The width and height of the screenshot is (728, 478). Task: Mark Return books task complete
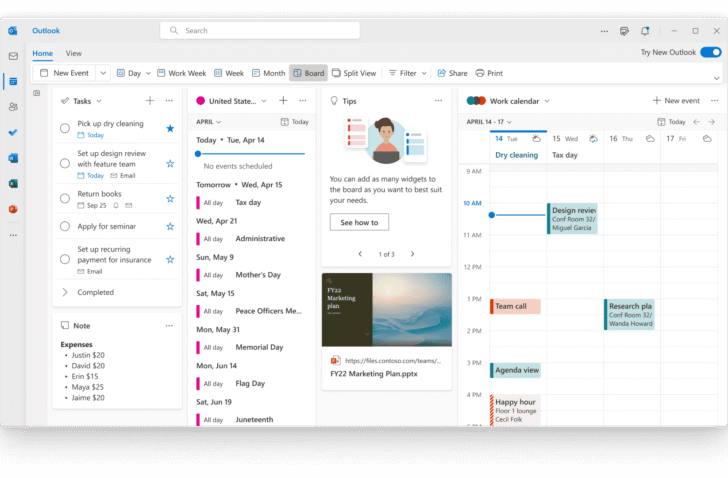click(x=65, y=199)
